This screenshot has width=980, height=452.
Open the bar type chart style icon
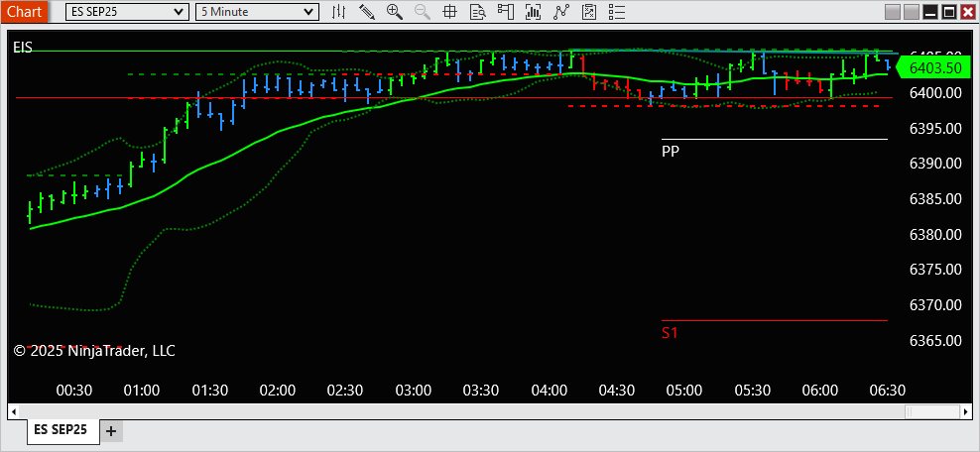(339, 11)
